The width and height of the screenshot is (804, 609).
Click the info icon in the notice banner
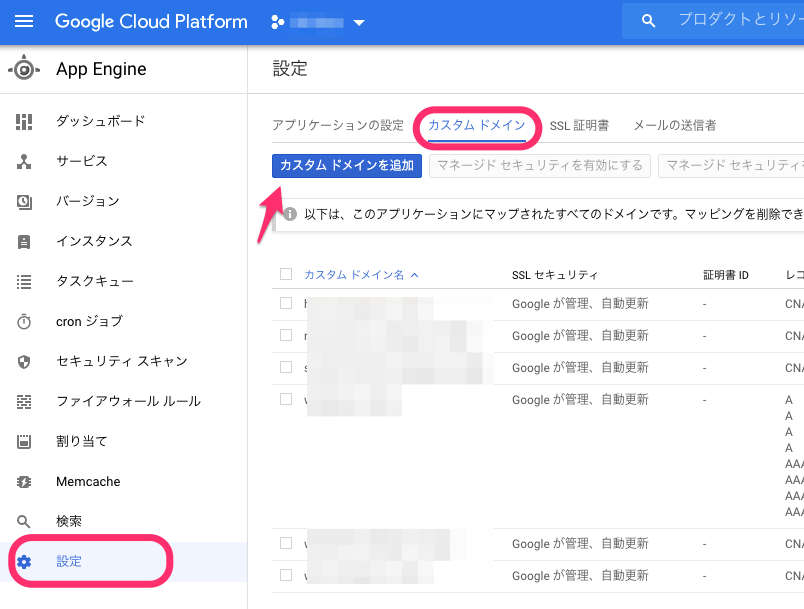point(290,214)
